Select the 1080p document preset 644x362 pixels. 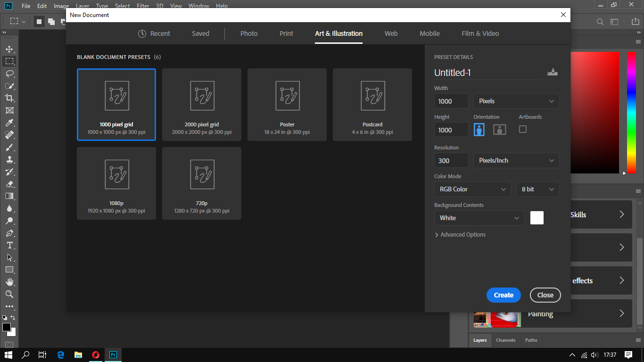click(116, 183)
